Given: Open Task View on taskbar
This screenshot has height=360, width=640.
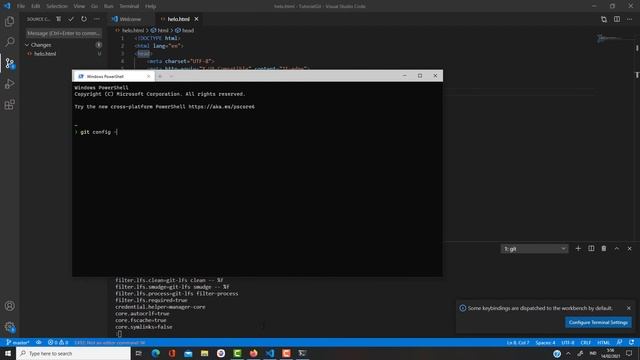Looking at the screenshot, I should click(139, 353).
